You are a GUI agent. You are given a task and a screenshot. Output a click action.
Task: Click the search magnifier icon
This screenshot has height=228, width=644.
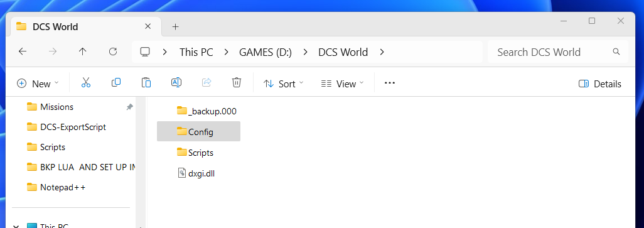tap(616, 52)
